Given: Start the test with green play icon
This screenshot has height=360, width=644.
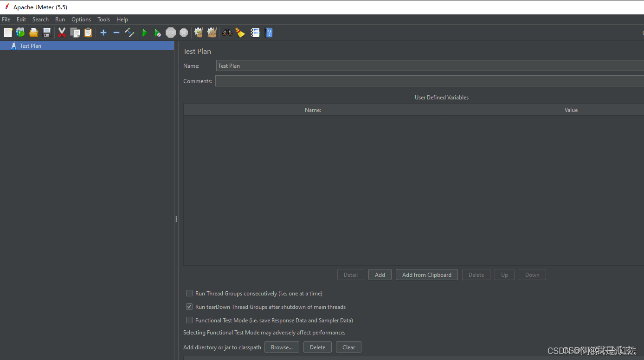Looking at the screenshot, I should (x=145, y=33).
